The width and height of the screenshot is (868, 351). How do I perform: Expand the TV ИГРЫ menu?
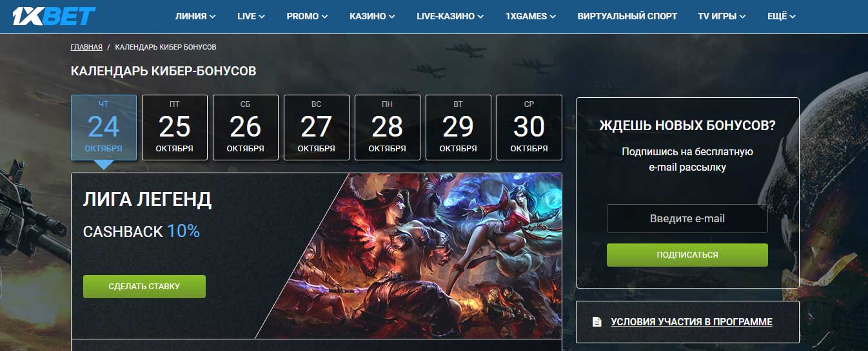tap(722, 16)
